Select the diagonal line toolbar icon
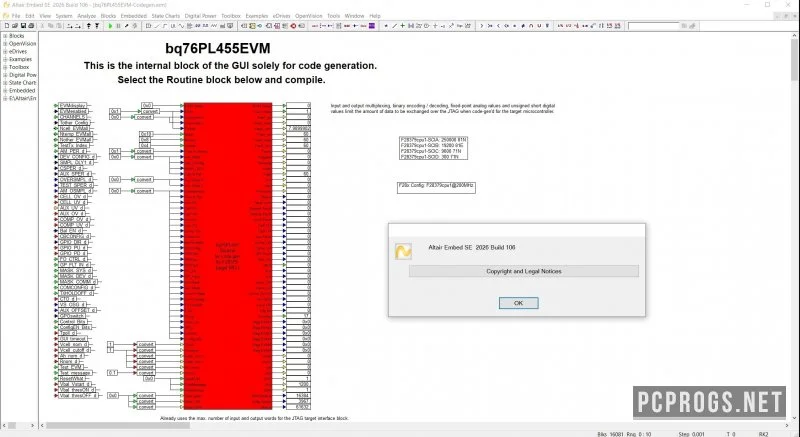Screen dimensions: 800x437 pos(394,25)
